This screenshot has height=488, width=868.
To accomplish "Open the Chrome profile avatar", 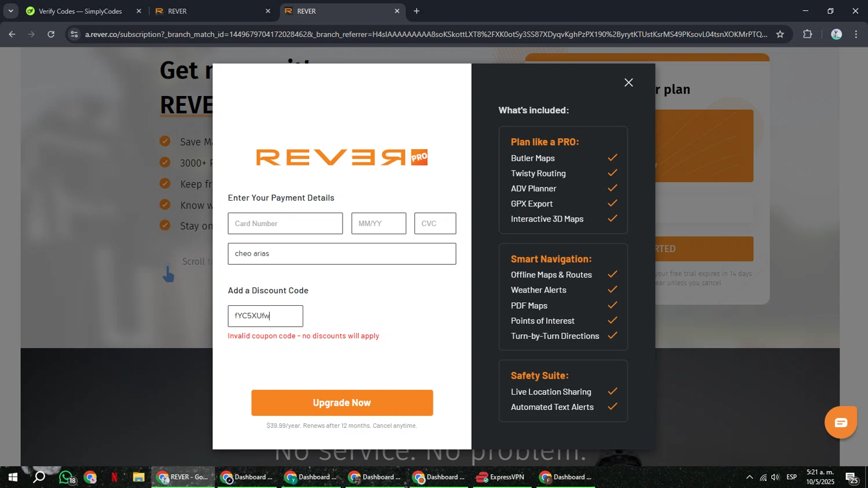I will coord(836,34).
